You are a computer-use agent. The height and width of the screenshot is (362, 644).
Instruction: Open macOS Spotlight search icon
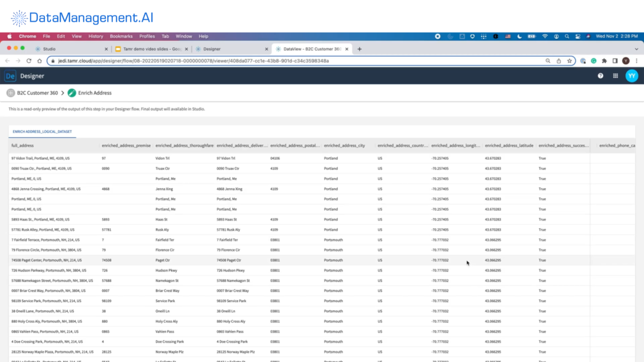567,36
